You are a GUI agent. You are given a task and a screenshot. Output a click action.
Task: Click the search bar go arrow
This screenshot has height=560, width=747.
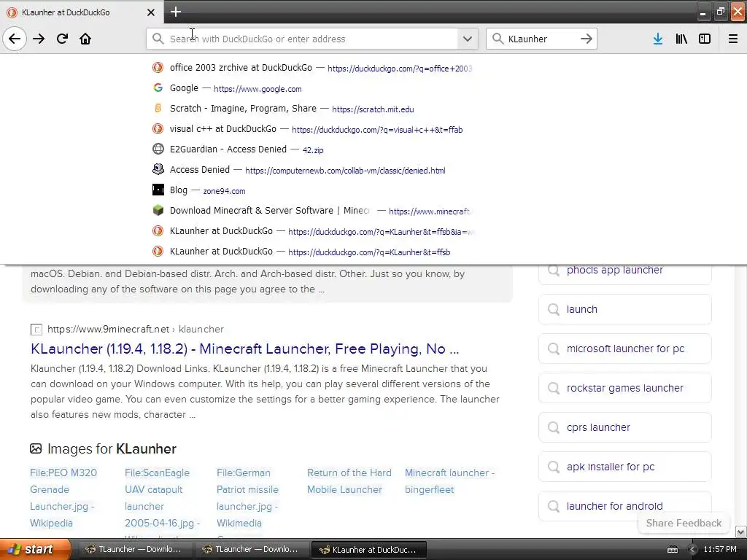tap(587, 39)
